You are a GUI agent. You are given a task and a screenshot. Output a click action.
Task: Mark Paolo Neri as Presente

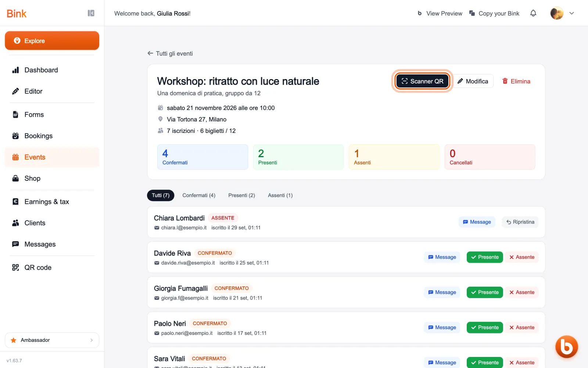(x=485, y=328)
